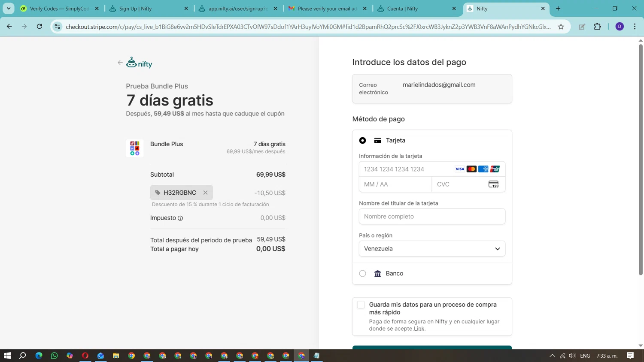
Task: Switch to Sign Up | Nifty tab
Action: click(149, 9)
